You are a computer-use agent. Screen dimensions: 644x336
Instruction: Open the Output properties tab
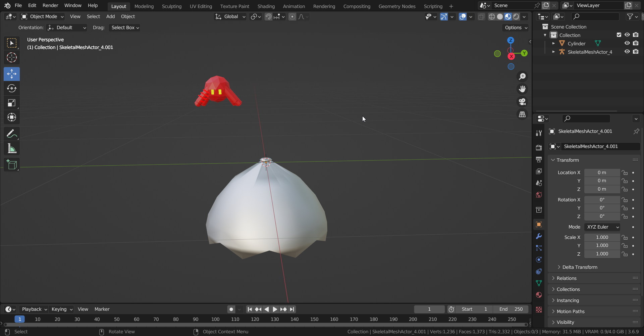point(539,159)
